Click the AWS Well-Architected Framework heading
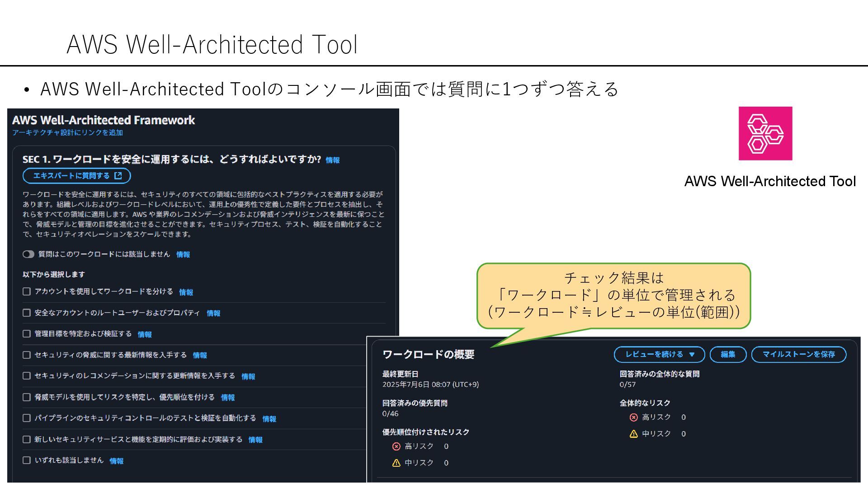Screen dimensions: 868x488 (104, 120)
